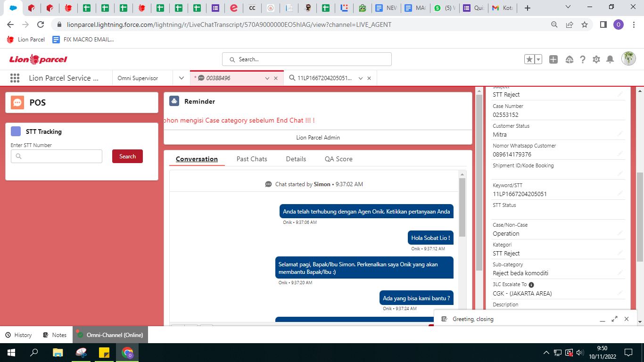Image resolution: width=644 pixels, height=362 pixels.
Task: Click the WhatsApp number 089614179376
Action: 512,154
